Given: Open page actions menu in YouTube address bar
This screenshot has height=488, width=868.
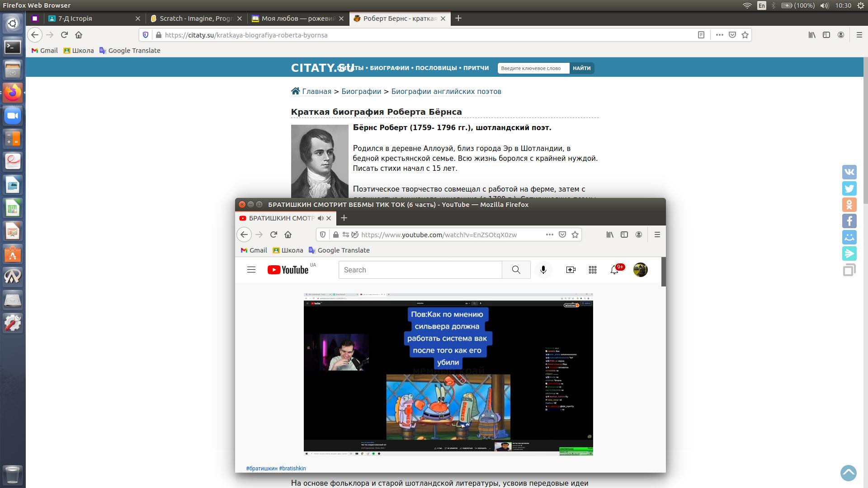Looking at the screenshot, I should (x=549, y=235).
